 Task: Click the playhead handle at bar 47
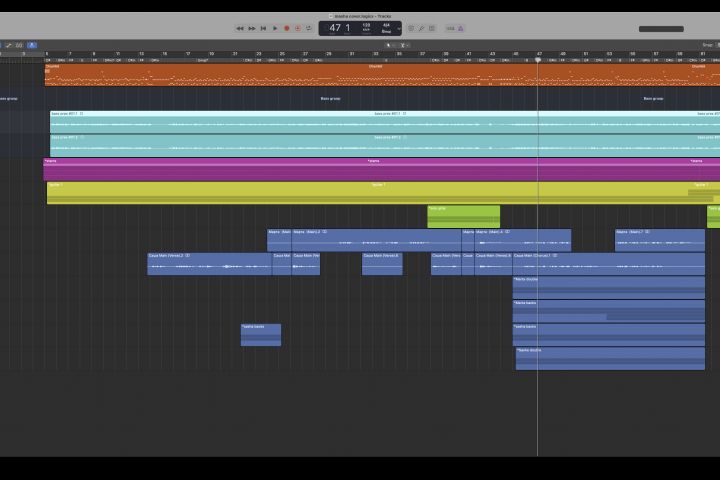(x=538, y=60)
